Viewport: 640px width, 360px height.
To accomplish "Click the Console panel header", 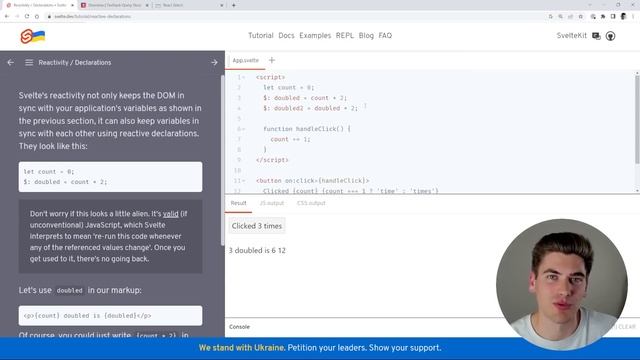I will click(240, 327).
